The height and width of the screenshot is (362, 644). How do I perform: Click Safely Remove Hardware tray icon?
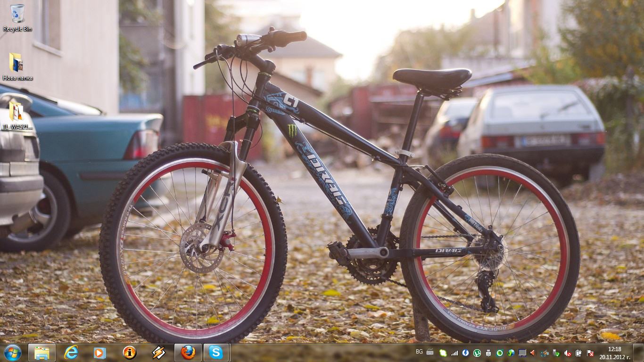point(556,353)
